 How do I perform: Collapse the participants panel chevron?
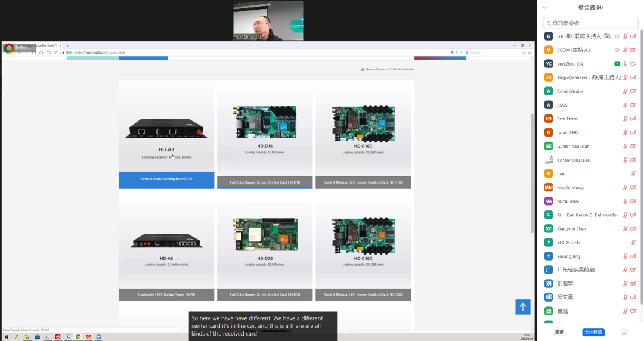click(x=544, y=8)
